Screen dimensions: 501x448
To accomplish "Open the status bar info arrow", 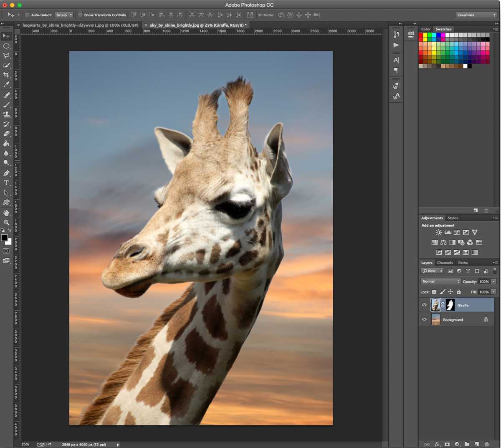I will point(118,445).
